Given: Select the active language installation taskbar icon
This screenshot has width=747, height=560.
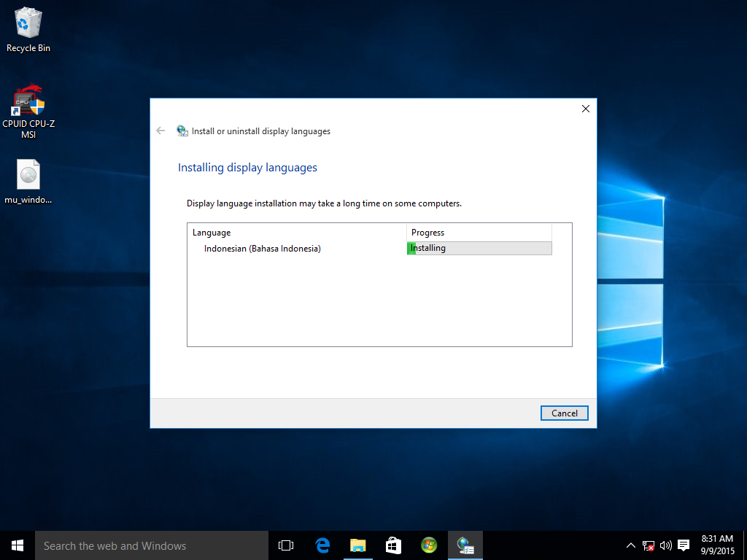Looking at the screenshot, I should [465, 545].
